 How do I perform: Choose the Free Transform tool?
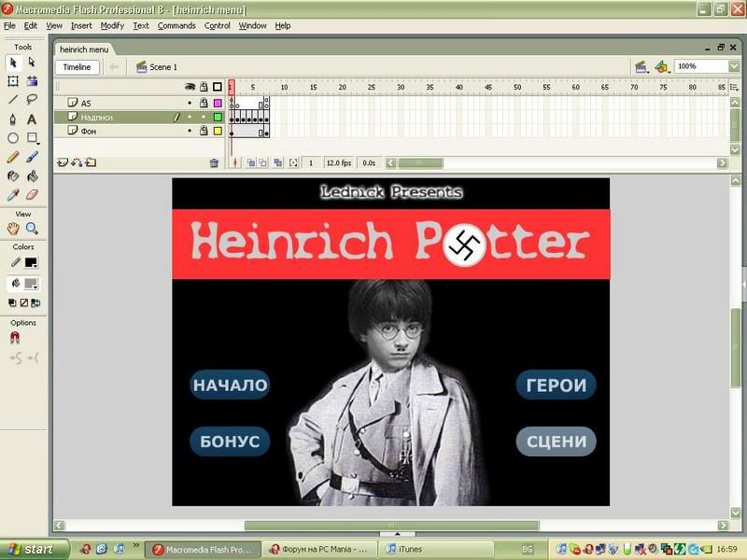(13, 81)
